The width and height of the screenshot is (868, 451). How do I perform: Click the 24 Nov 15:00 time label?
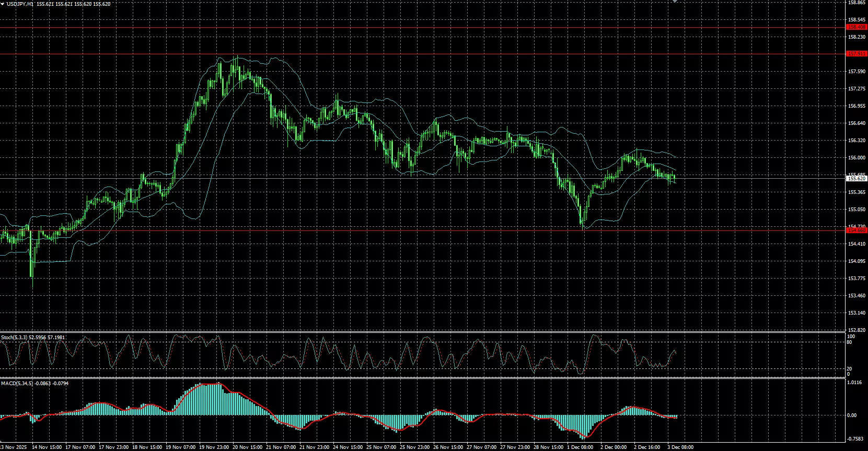pos(348,447)
